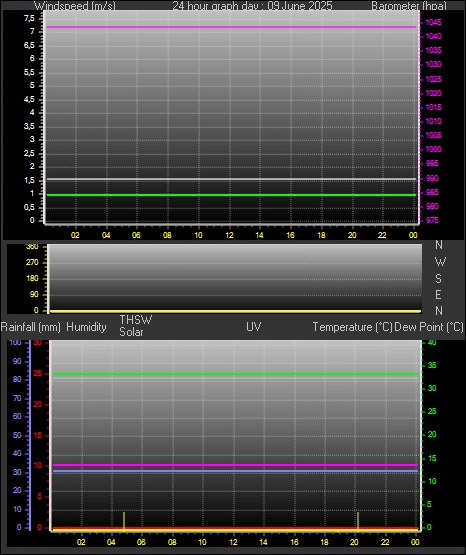Select the blue humidity line in the bottom chart
Viewport: 466px width, 555px height.
pyautogui.click(x=235, y=471)
